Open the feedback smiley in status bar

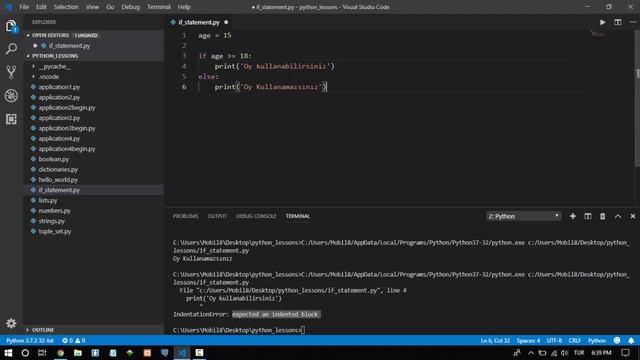click(x=617, y=340)
